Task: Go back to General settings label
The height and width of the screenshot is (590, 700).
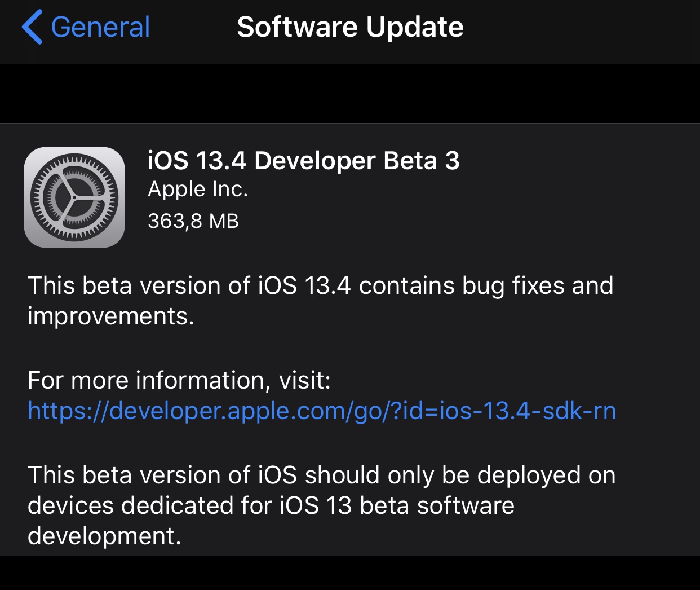Action: (100, 27)
